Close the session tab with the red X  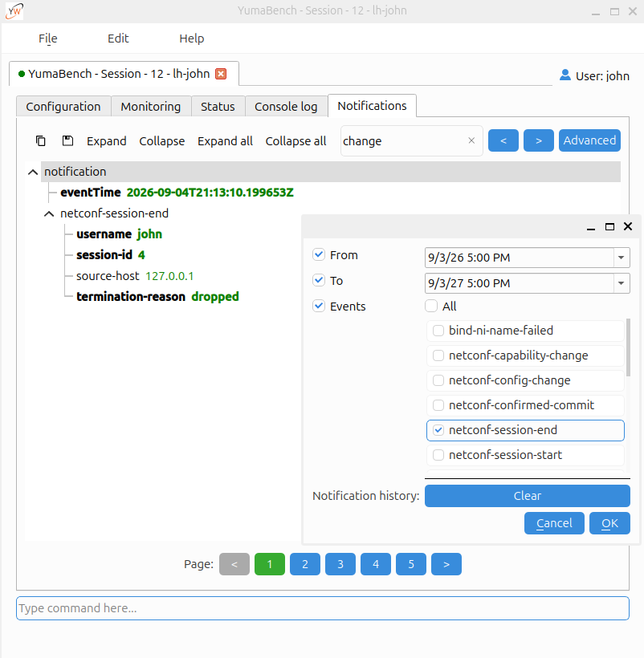(x=221, y=74)
